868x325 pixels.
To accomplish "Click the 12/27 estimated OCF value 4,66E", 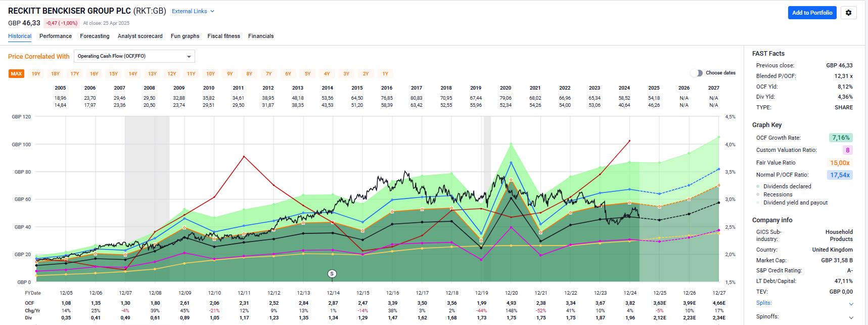I will point(719,303).
